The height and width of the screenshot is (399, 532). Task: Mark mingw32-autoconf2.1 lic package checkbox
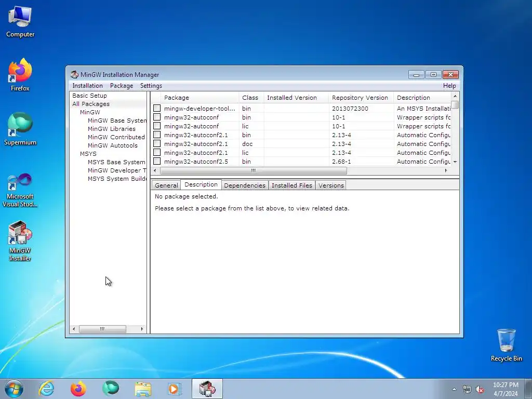157,152
